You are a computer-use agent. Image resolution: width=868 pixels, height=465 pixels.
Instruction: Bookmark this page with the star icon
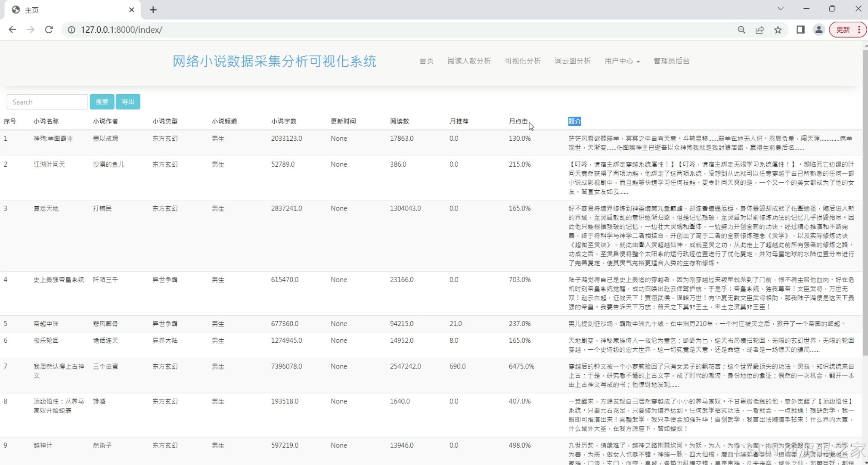pyautogui.click(x=778, y=30)
